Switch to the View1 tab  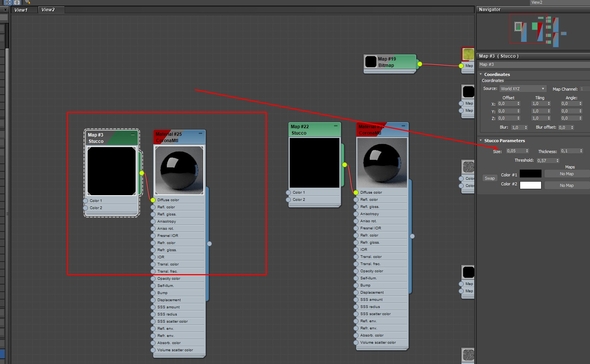coord(21,10)
